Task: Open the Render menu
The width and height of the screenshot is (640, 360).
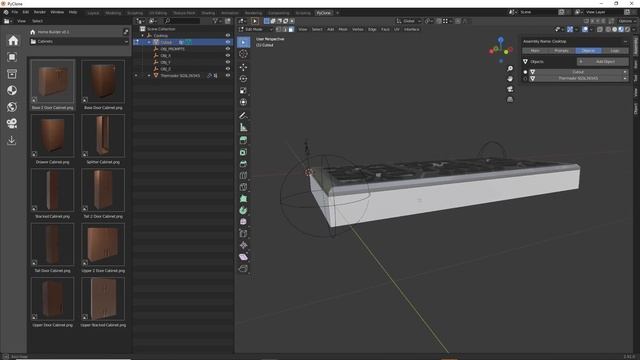Action: point(40,12)
